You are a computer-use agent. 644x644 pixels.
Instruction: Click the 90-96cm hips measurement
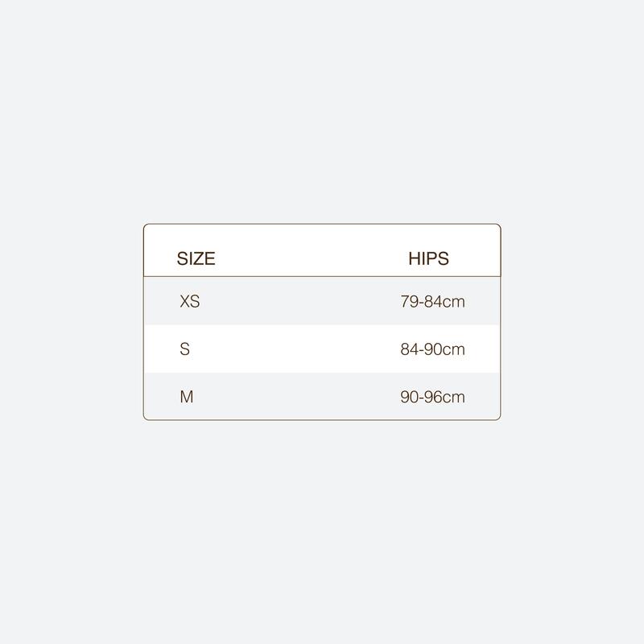tap(432, 397)
